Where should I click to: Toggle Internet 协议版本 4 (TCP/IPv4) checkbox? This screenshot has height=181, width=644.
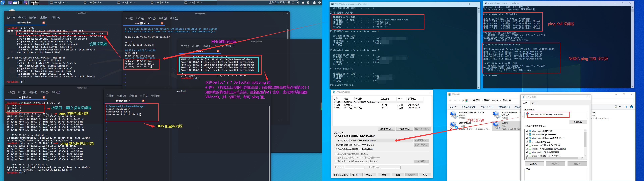[527, 145]
